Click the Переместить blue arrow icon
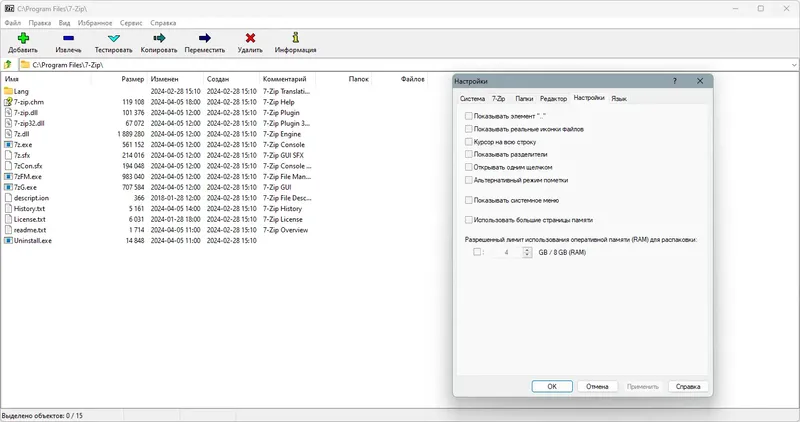The height and width of the screenshot is (422, 800). click(x=205, y=38)
